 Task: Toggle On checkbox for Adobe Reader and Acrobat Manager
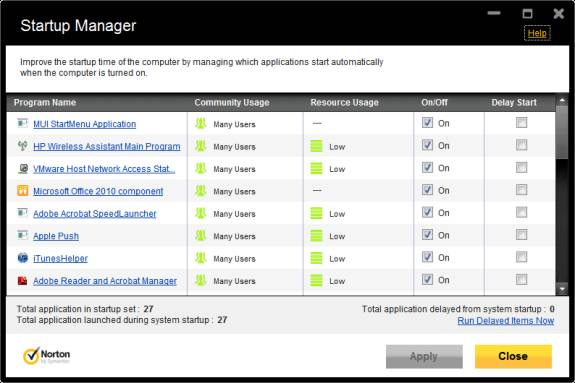pos(427,279)
